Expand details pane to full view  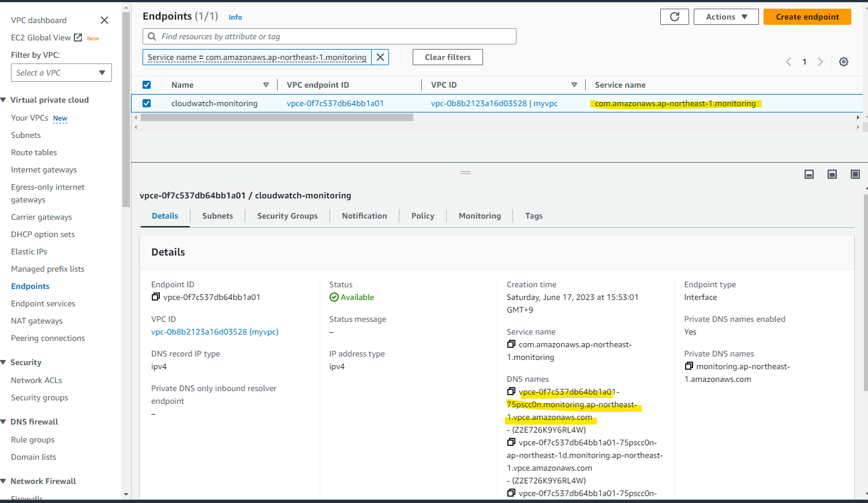[855, 174]
